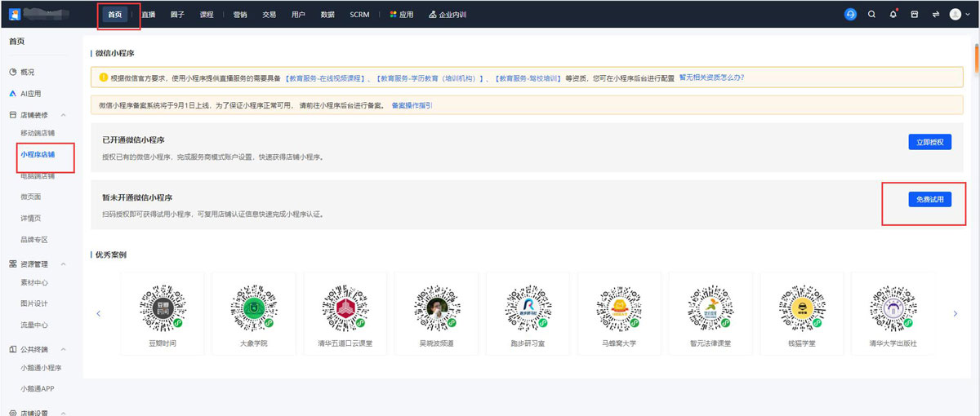Click the switch arrows icon in header
This screenshot has width=980, height=416.
935,15
